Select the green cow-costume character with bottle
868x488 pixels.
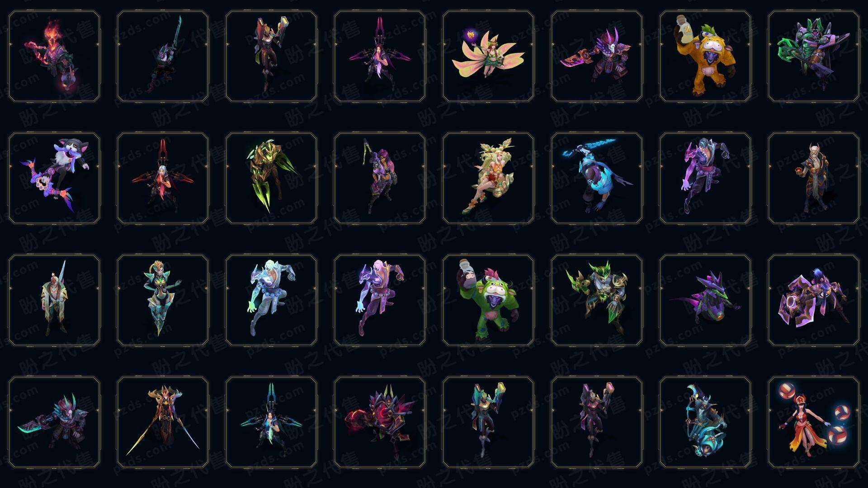pyautogui.click(x=488, y=300)
